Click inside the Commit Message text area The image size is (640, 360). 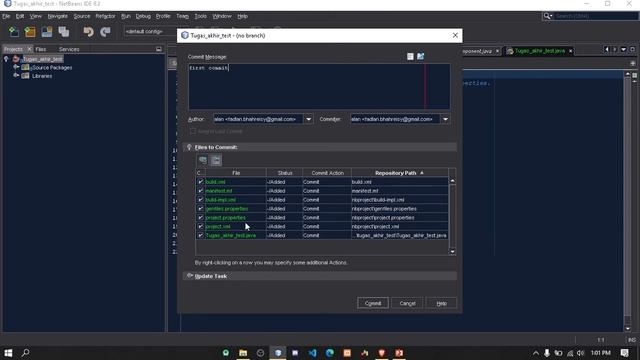[319, 87]
